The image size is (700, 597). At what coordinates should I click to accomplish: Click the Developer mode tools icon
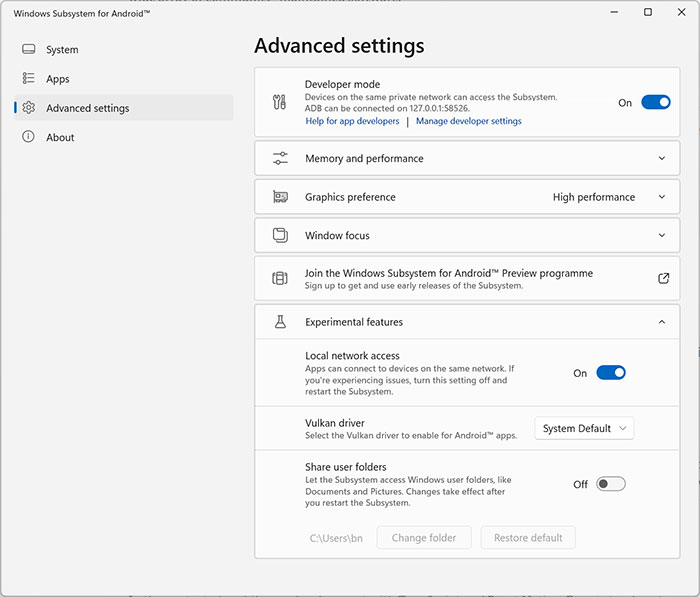click(x=280, y=103)
